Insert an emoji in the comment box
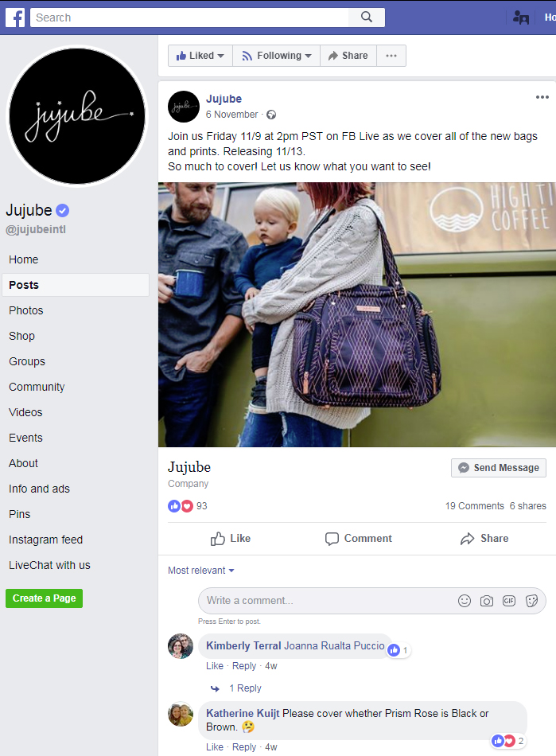 465,601
